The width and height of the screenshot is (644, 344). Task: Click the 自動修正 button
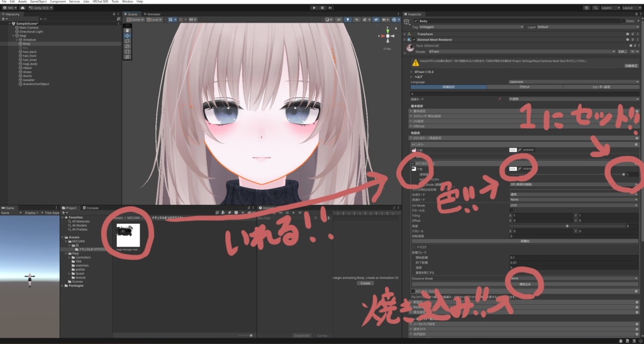(631, 65)
